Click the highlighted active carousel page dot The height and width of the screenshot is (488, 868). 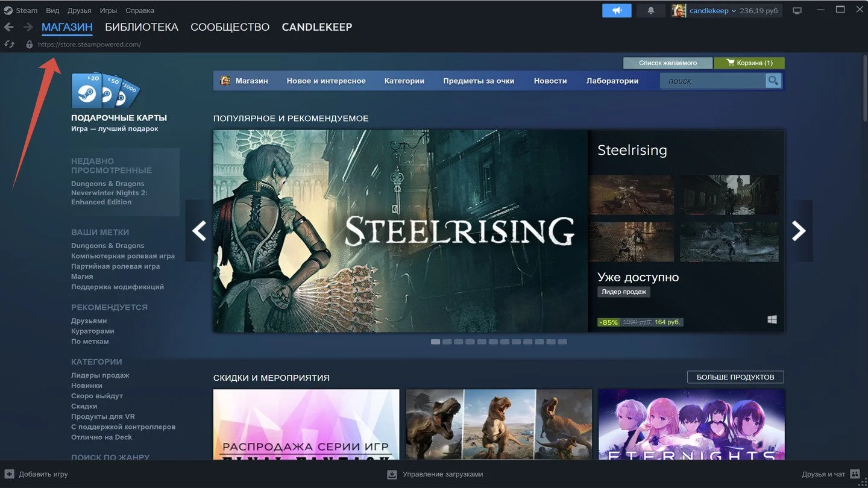coord(435,342)
